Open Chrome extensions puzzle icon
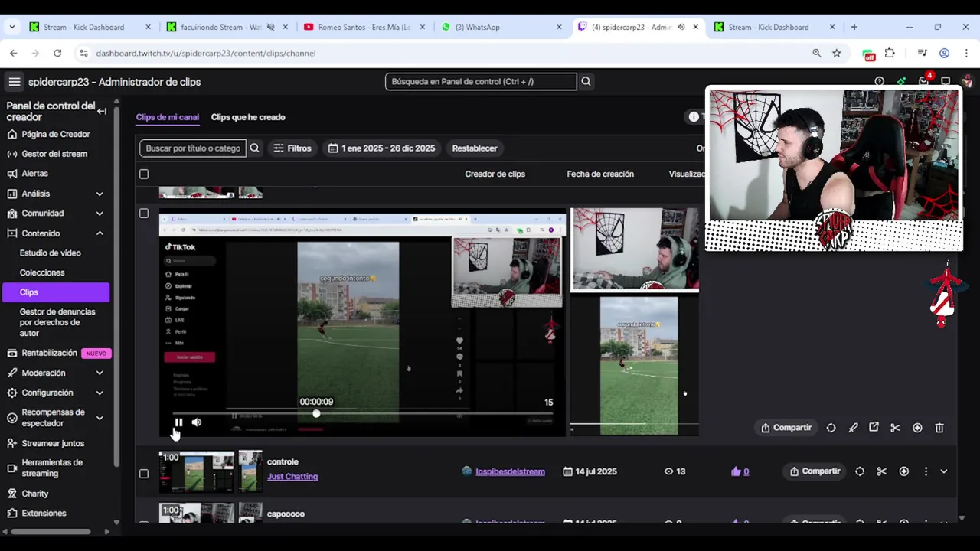This screenshot has width=980, height=551. tap(890, 53)
